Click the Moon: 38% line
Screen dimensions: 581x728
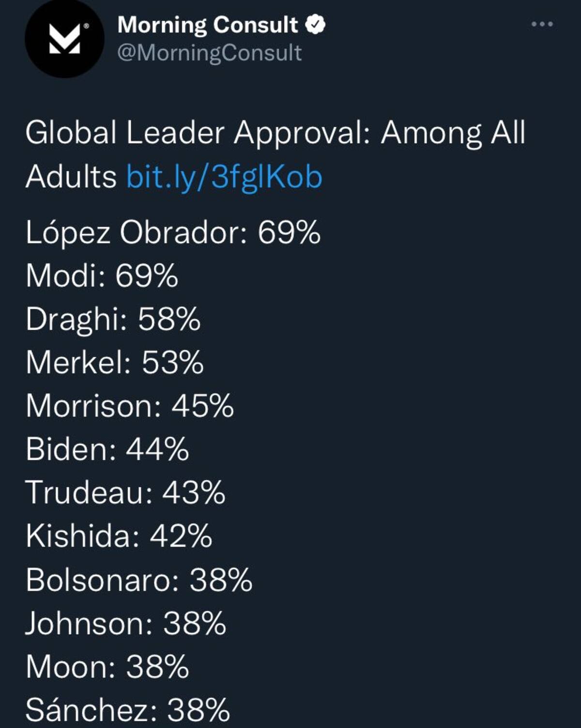(107, 667)
